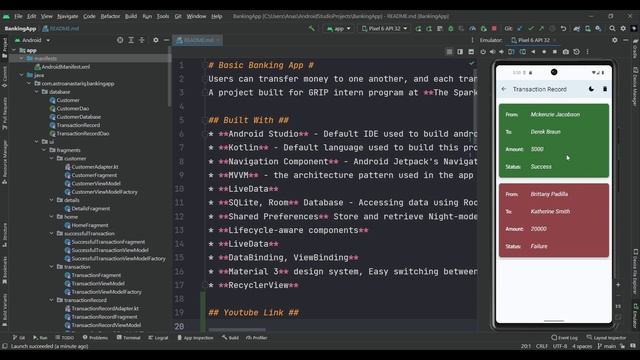Click Project panel gear options icon
The height and width of the screenshot is (360, 640).
[156, 40]
